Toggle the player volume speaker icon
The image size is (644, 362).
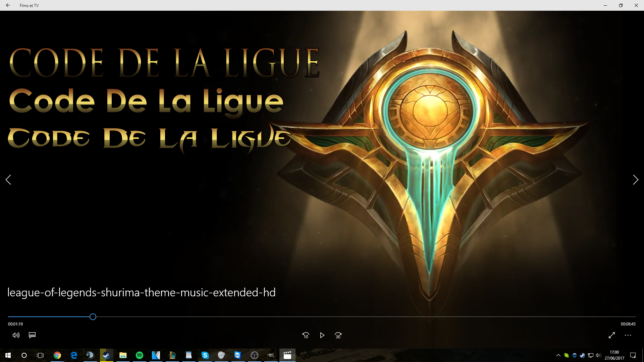tap(16, 335)
